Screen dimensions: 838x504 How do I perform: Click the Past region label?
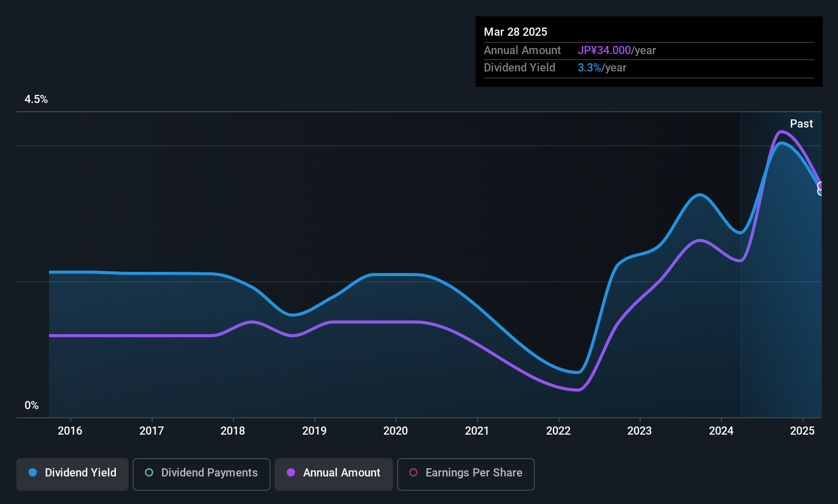point(801,124)
